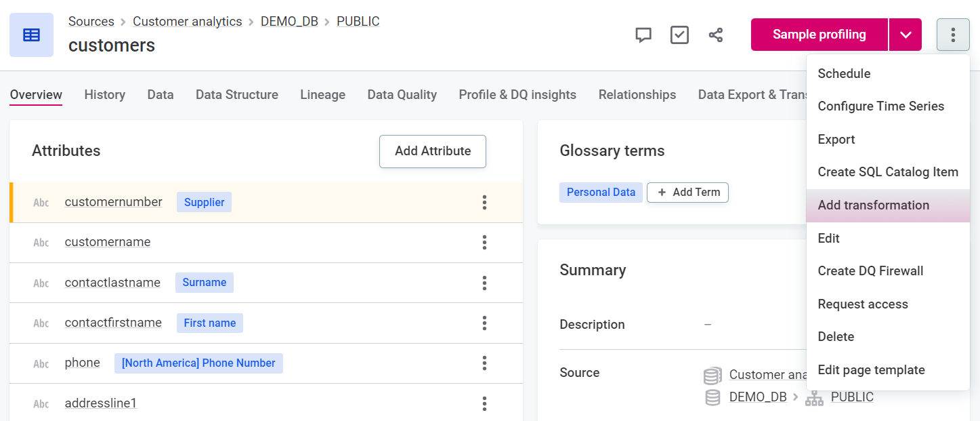
Task: Select Add transformation from the menu
Action: pos(873,205)
